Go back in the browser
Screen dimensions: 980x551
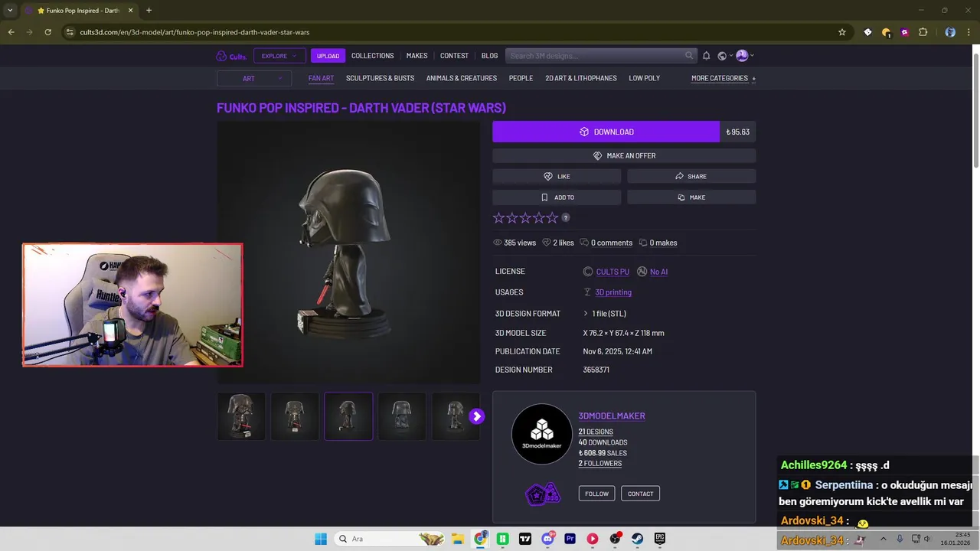click(11, 32)
